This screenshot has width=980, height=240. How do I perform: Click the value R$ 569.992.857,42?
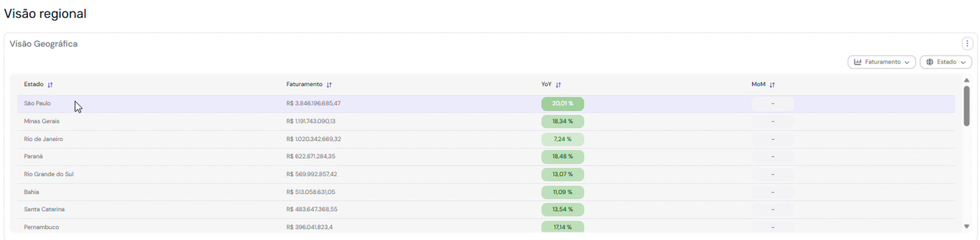click(312, 174)
